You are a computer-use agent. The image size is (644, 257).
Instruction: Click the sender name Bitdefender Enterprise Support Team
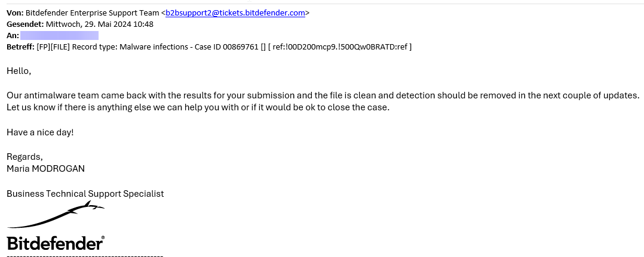(x=93, y=13)
